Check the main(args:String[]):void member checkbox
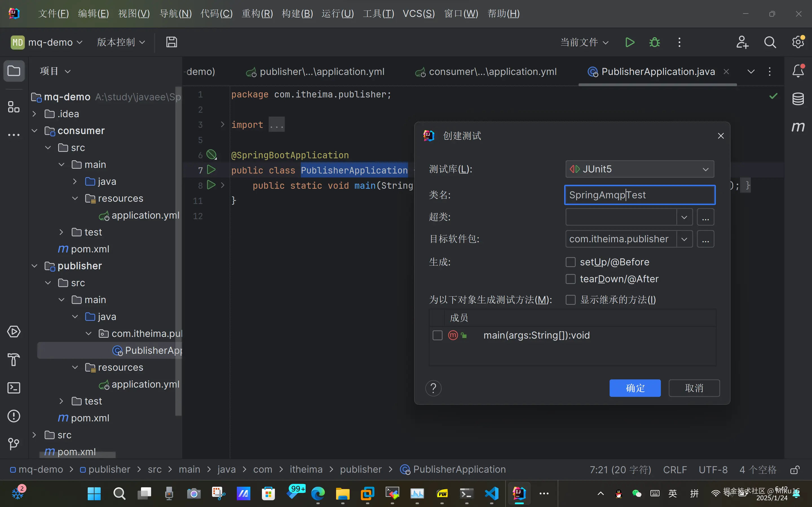Screen dimensions: 812x507 coord(438,335)
